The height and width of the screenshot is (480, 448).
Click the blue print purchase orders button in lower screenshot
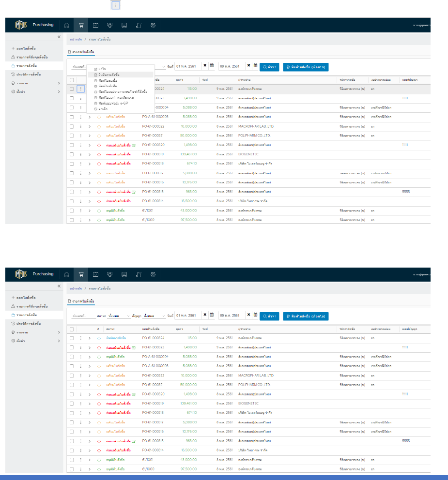point(306,316)
